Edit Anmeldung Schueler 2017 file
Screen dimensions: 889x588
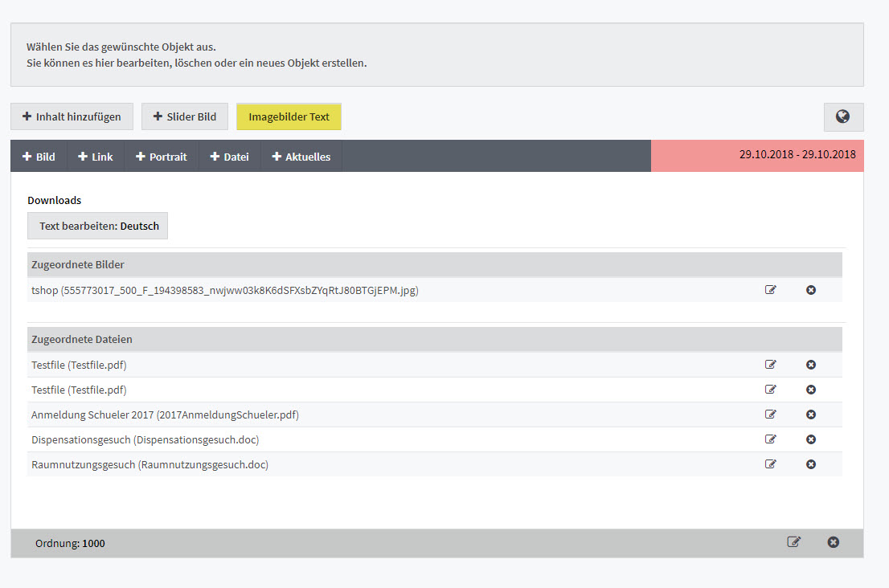pyautogui.click(x=770, y=414)
